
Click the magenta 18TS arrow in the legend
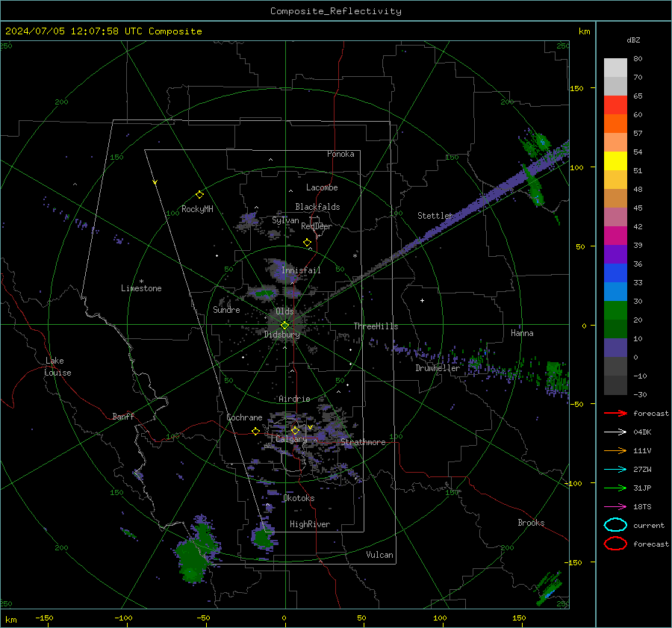pyautogui.click(x=615, y=507)
